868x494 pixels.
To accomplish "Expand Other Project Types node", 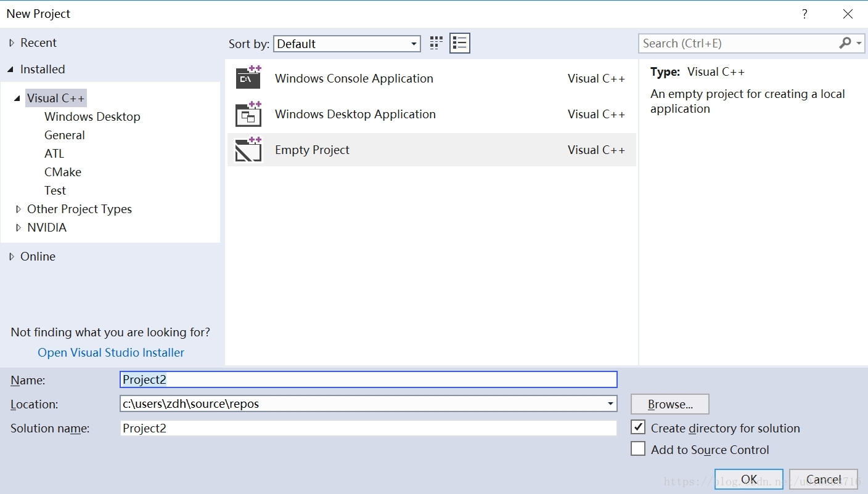I will coord(18,209).
